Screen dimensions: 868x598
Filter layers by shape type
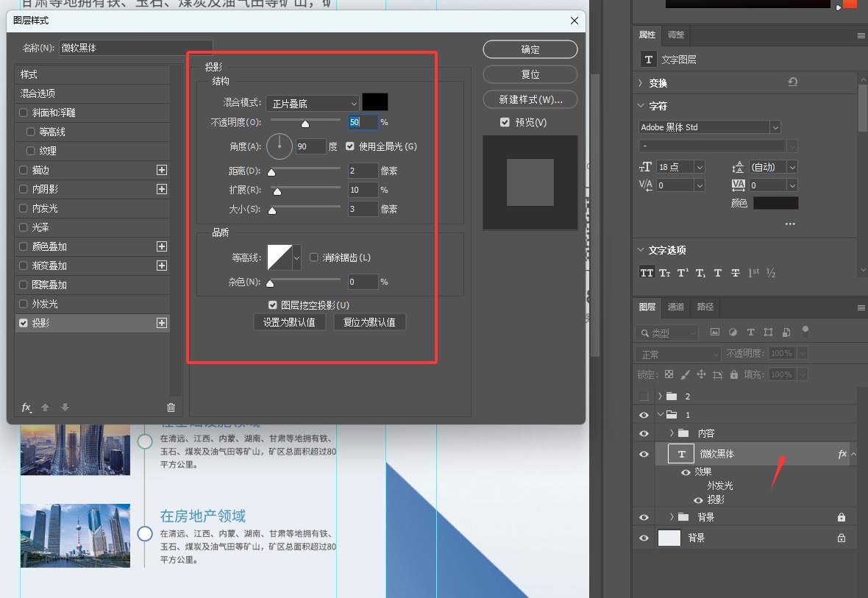pos(769,332)
